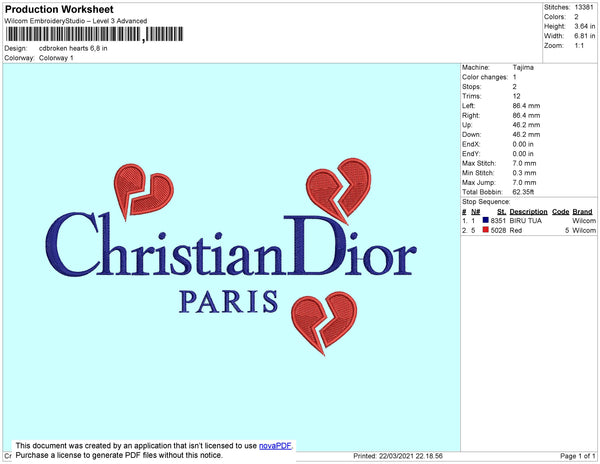Click the Brand column header
600x464 pixels.
(x=582, y=212)
